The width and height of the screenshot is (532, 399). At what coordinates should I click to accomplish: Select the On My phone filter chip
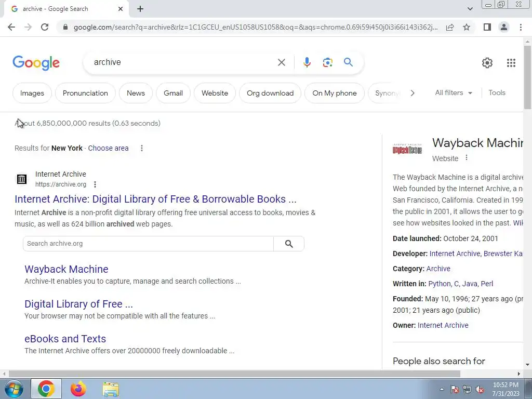(x=335, y=93)
